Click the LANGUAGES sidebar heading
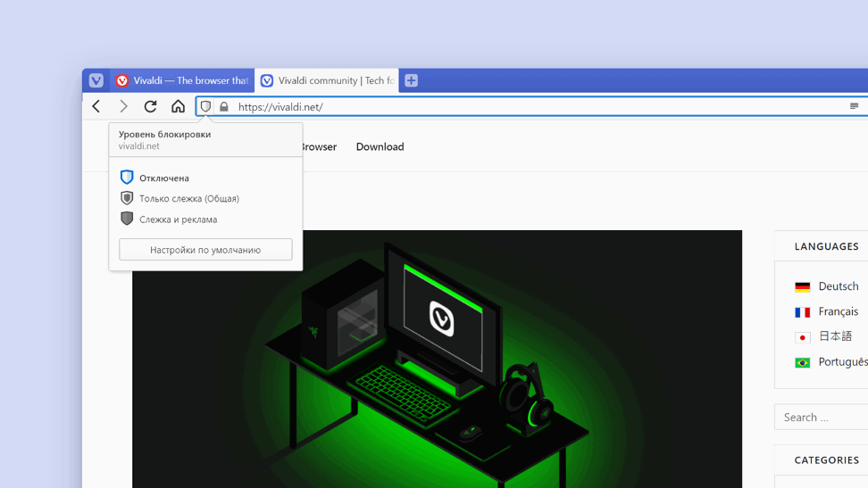Screen dimensions: 868x488 [x=827, y=246]
